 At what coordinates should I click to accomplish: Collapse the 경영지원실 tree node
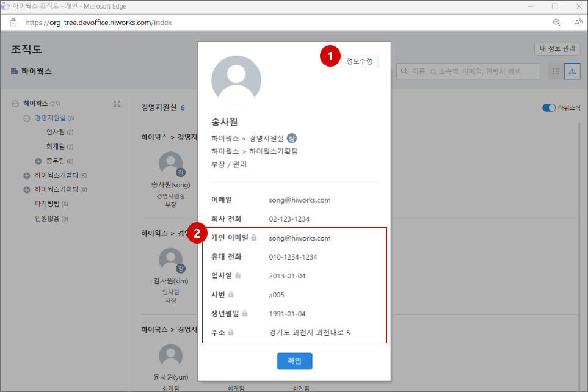27,118
